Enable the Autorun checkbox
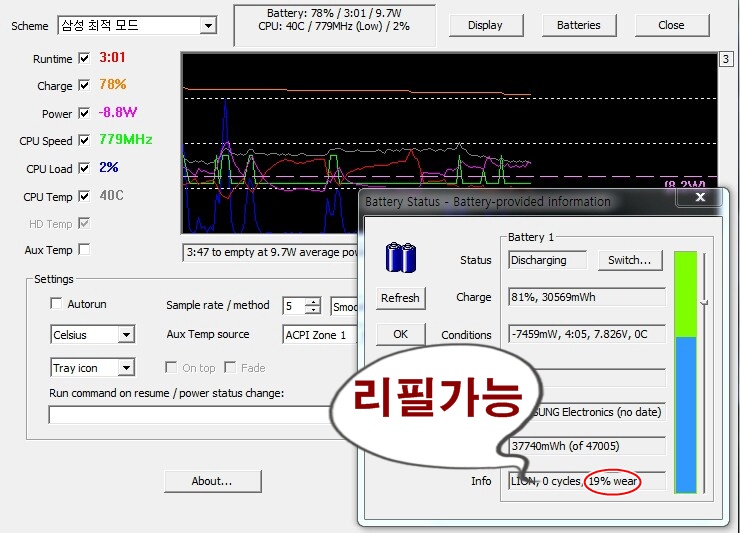Screen dimensions: 740x533 56,303
